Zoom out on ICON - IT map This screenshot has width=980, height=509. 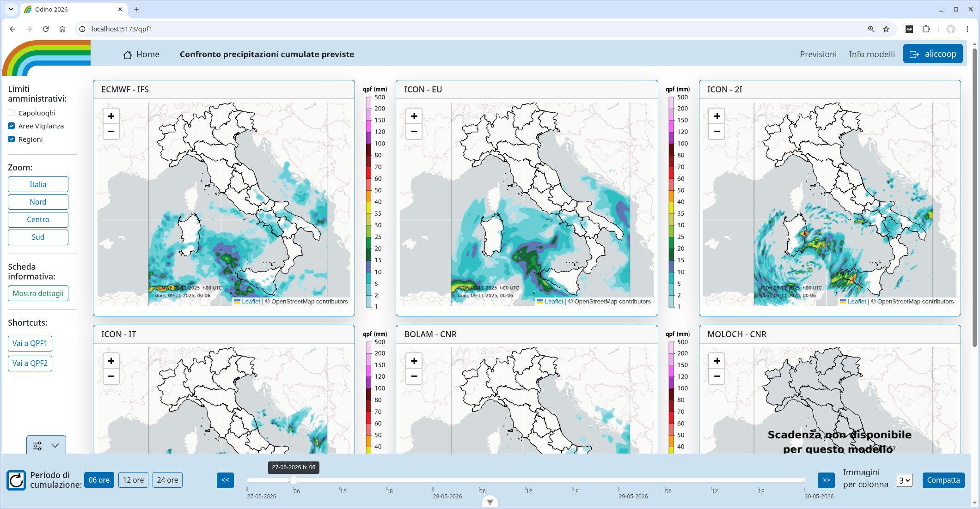[111, 376]
